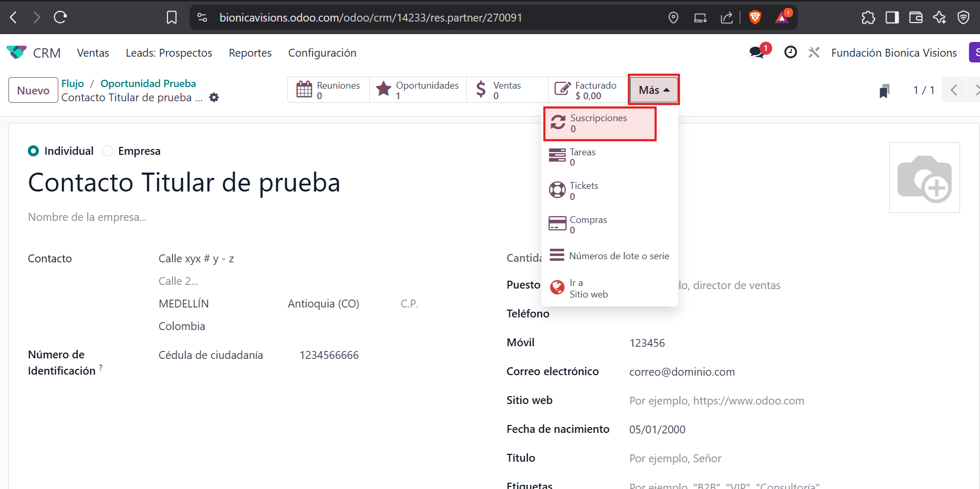Open the activities clock icon
Image resolution: width=980 pixels, height=489 pixels.
click(x=790, y=52)
